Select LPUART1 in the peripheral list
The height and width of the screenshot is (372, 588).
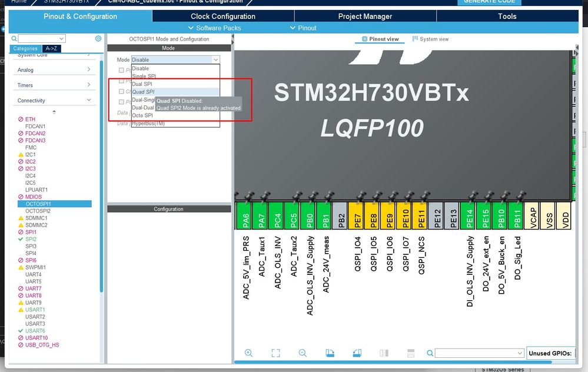pyautogui.click(x=36, y=190)
